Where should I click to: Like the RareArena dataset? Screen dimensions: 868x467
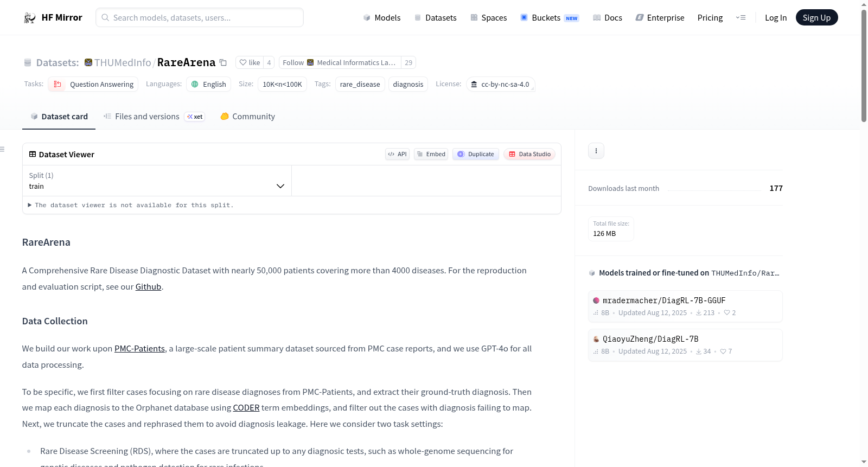click(250, 63)
